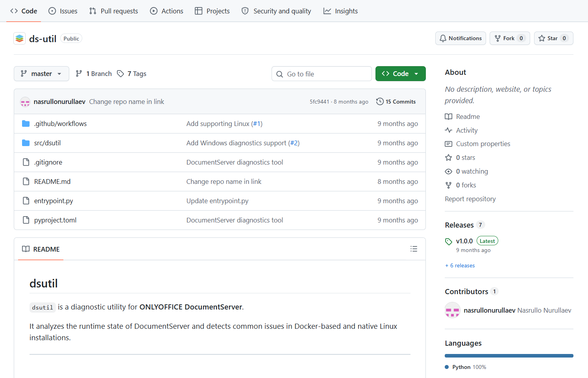
Task: Open the Readme link in About
Action: [462, 117]
